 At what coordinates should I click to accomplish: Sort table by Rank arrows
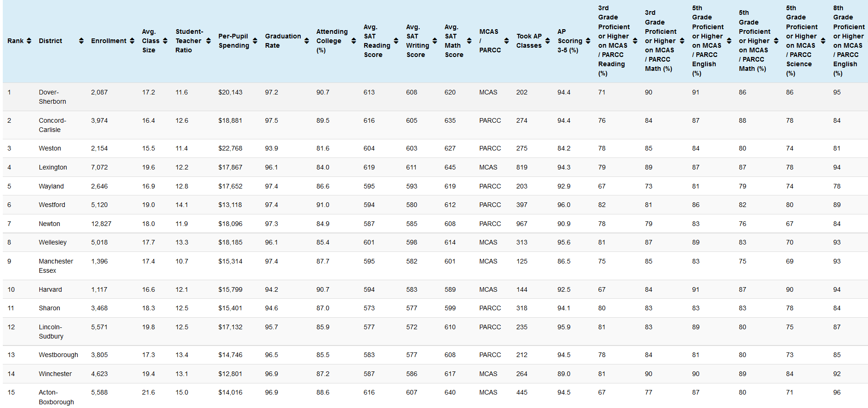click(29, 41)
